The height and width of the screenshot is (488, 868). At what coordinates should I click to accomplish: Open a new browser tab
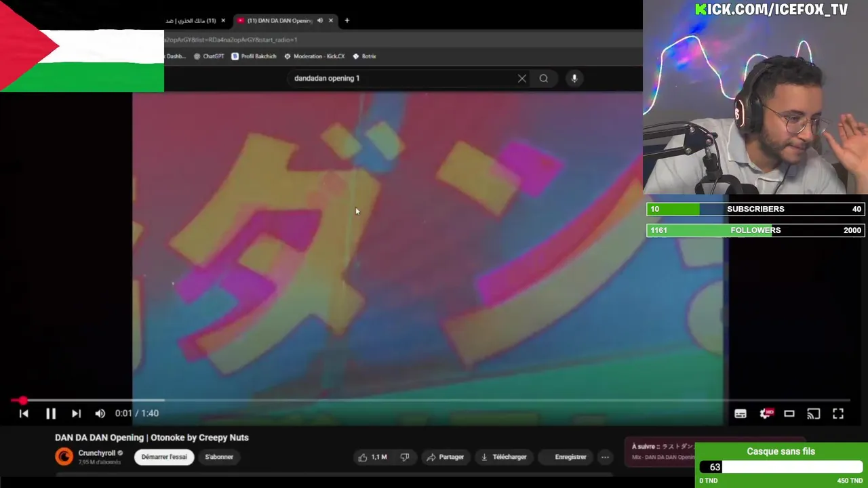point(347,20)
